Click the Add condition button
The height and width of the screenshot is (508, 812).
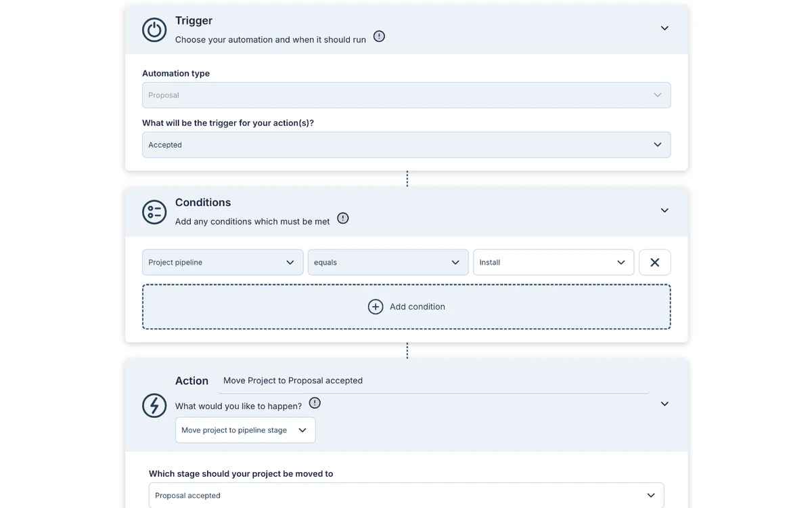point(406,307)
